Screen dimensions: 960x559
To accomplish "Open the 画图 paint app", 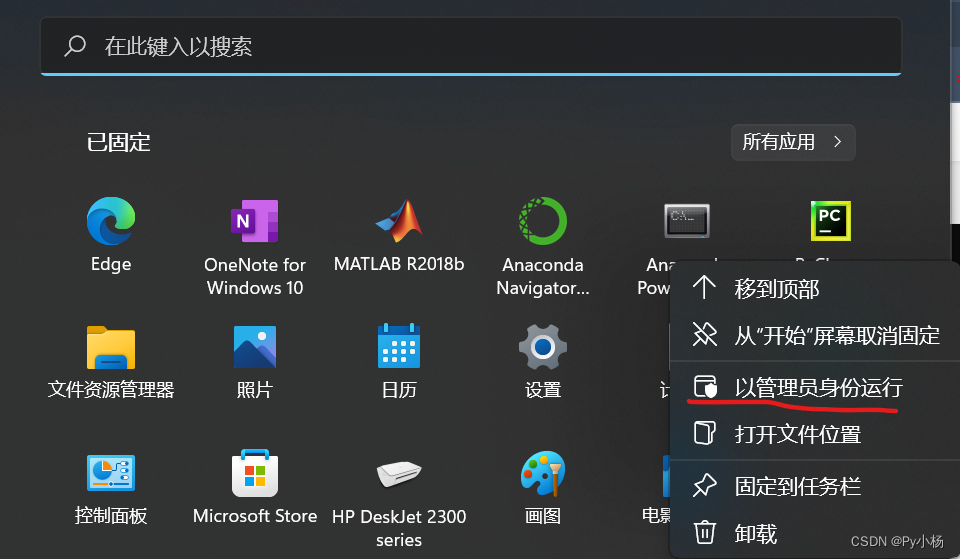I will 543,473.
